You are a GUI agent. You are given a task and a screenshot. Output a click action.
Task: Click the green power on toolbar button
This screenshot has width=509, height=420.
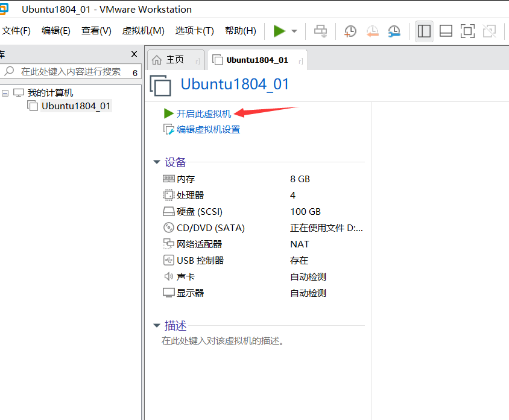pyautogui.click(x=279, y=31)
